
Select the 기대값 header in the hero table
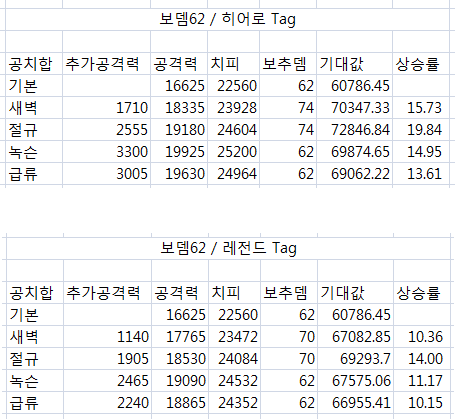coord(354,63)
